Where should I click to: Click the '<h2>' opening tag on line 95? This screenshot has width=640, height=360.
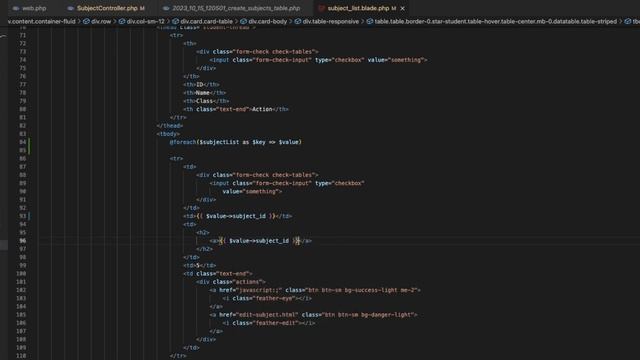click(x=202, y=233)
